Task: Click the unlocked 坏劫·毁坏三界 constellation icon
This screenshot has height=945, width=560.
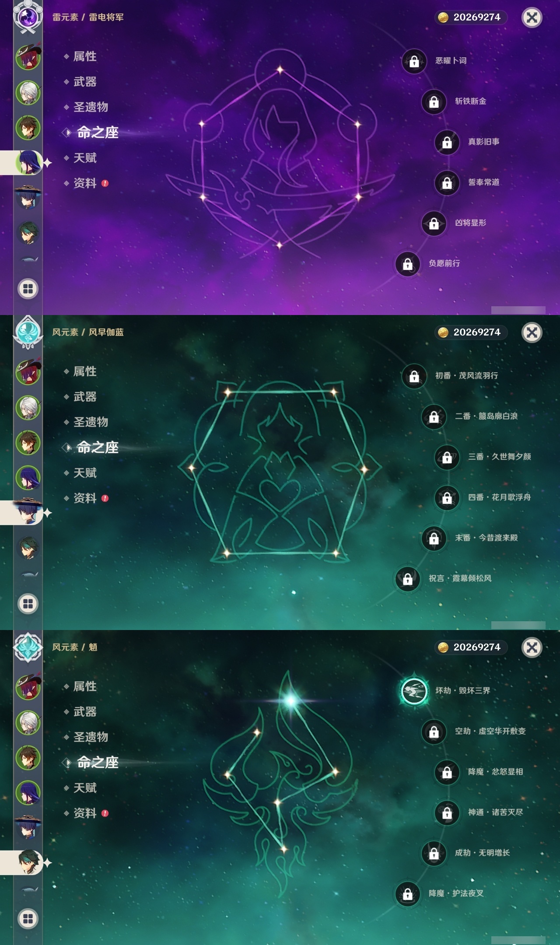Action: pyautogui.click(x=414, y=691)
